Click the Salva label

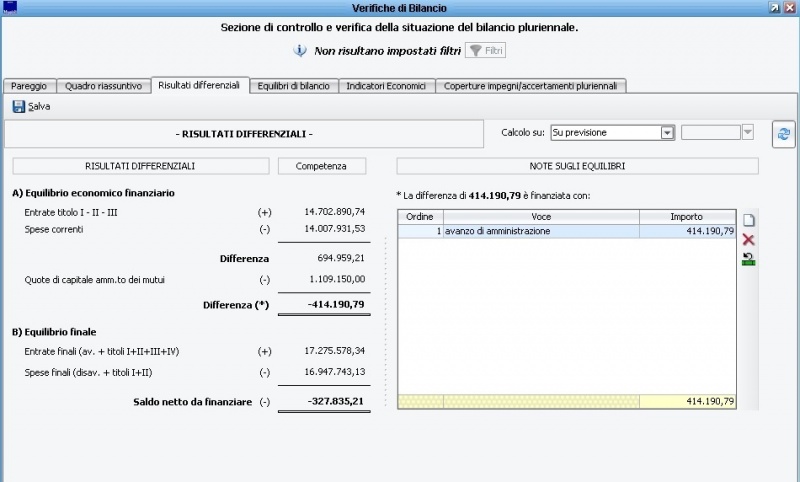[39, 107]
